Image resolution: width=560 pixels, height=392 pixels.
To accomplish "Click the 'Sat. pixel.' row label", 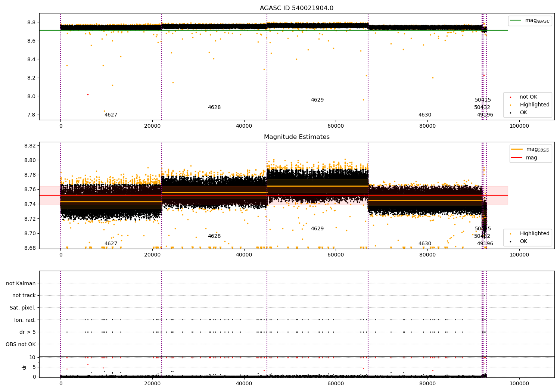I will tap(23, 308).
